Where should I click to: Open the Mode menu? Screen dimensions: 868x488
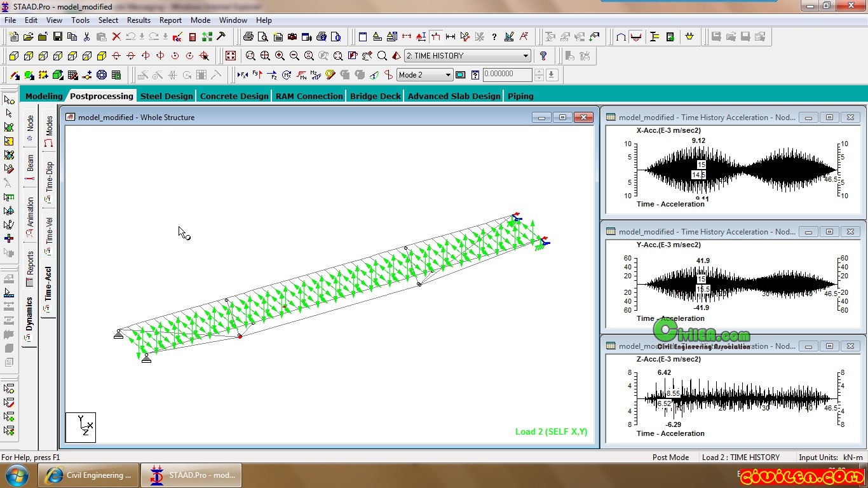tap(200, 20)
